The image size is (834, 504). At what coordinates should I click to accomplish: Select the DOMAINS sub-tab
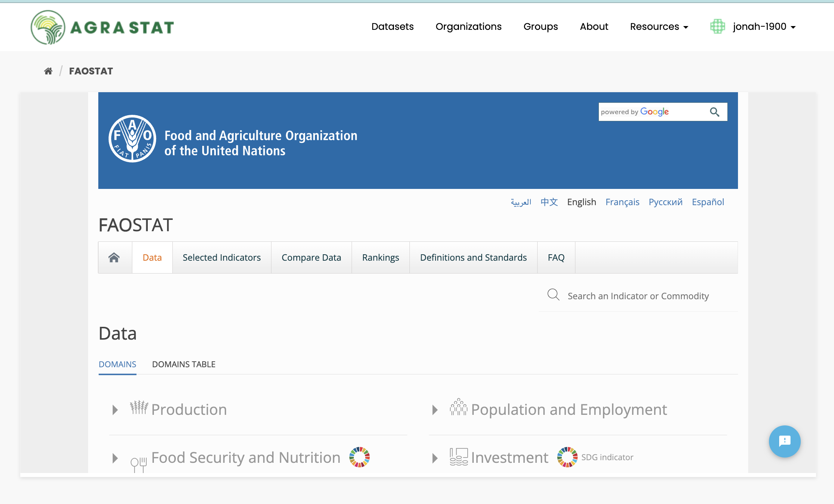point(118,364)
